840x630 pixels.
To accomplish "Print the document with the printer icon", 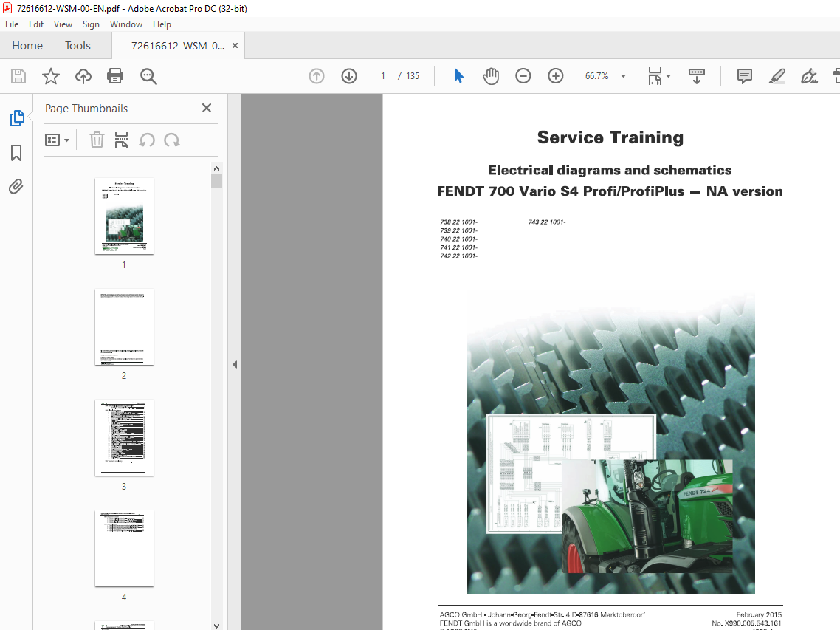I will (x=115, y=76).
